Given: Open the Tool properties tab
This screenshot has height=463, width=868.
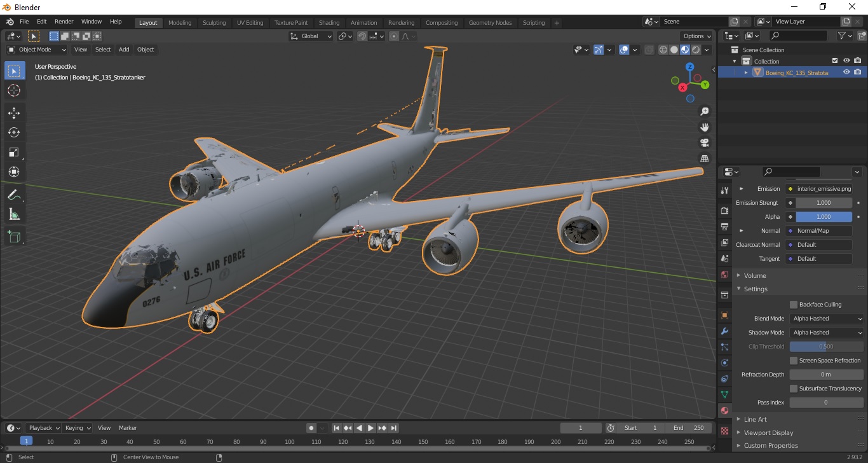Looking at the screenshot, I should tap(724, 191).
